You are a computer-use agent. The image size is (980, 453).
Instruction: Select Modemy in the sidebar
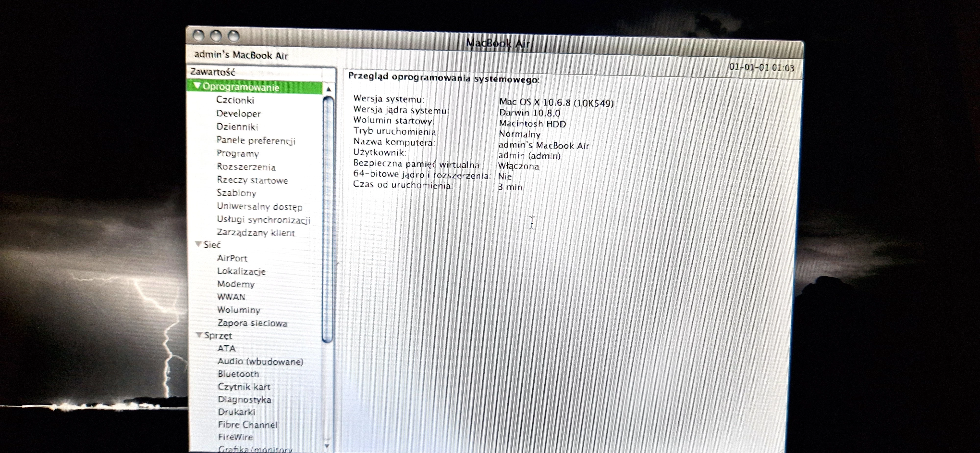236,284
